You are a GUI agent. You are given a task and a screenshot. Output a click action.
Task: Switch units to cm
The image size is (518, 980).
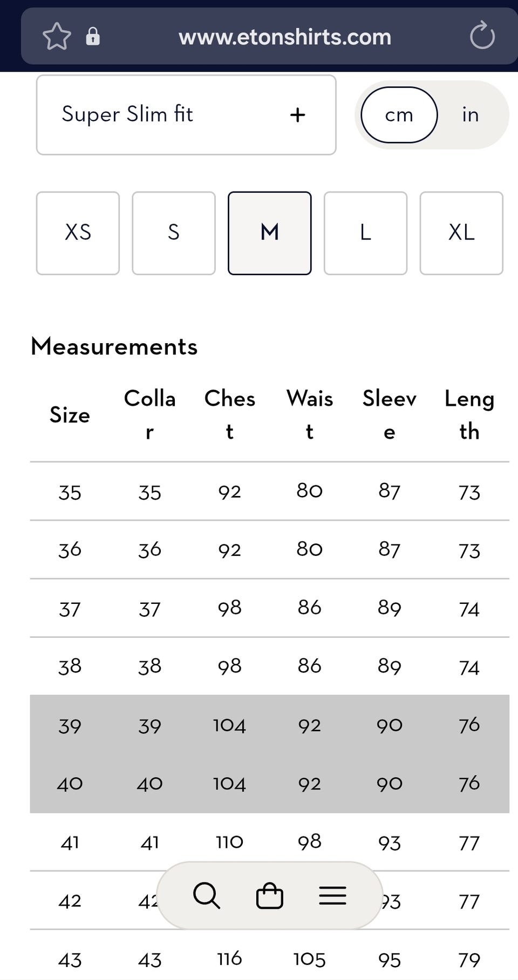(399, 115)
